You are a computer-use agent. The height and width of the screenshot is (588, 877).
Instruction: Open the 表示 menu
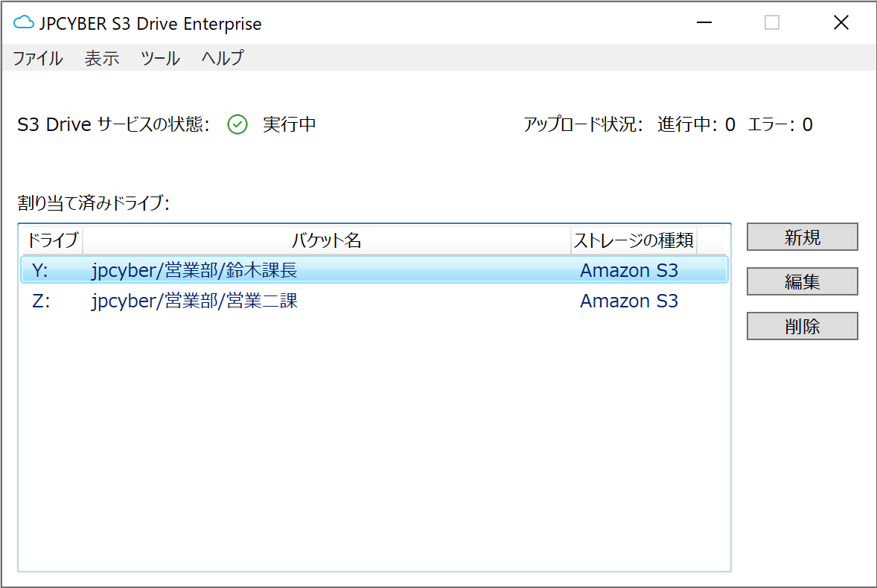tap(102, 58)
